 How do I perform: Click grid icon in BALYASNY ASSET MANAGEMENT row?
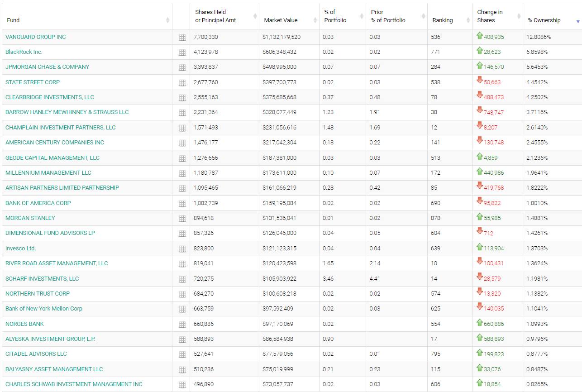pos(182,370)
